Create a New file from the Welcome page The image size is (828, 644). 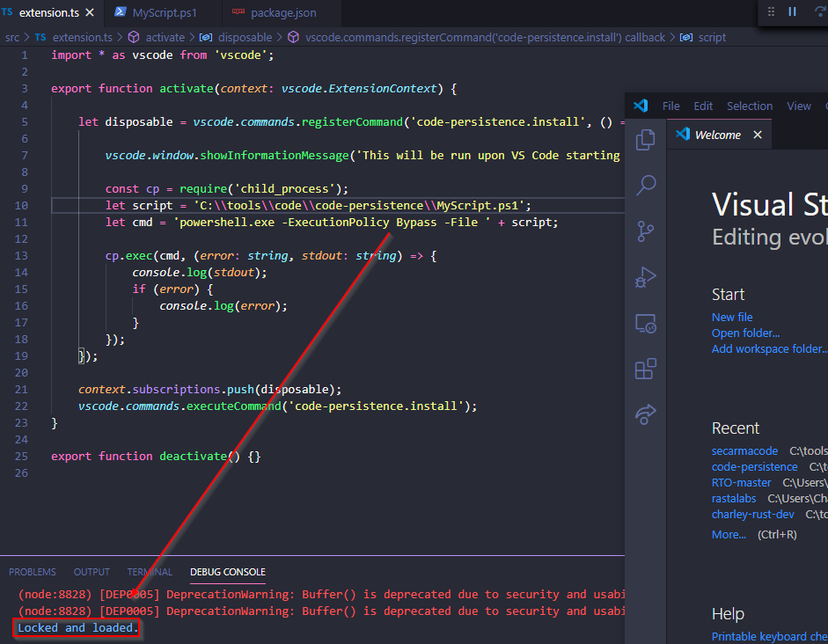[x=731, y=316]
